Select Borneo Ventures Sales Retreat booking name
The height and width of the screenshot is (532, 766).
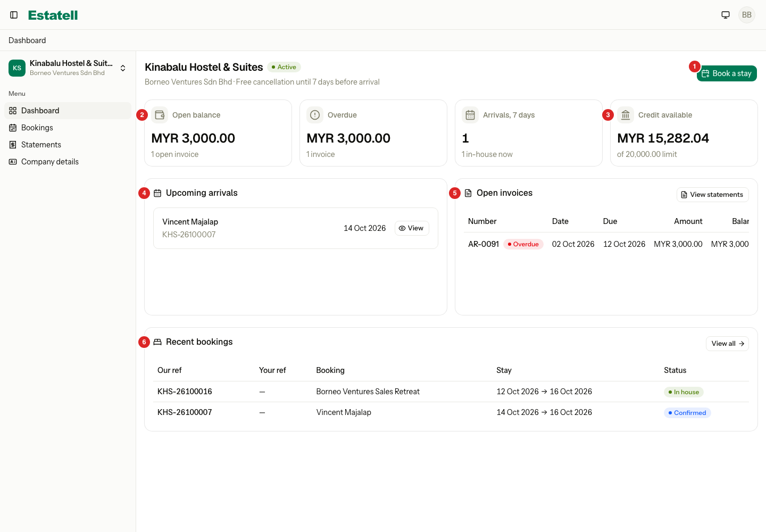tap(368, 392)
